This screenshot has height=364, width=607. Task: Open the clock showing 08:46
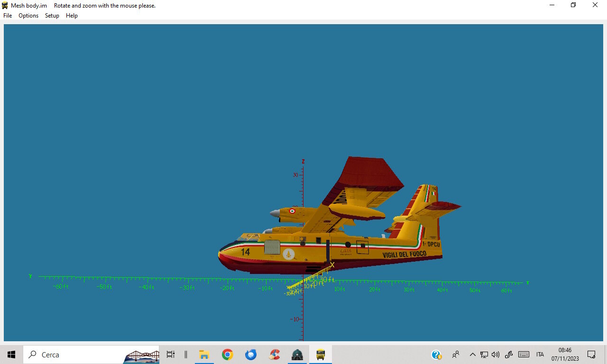565,355
